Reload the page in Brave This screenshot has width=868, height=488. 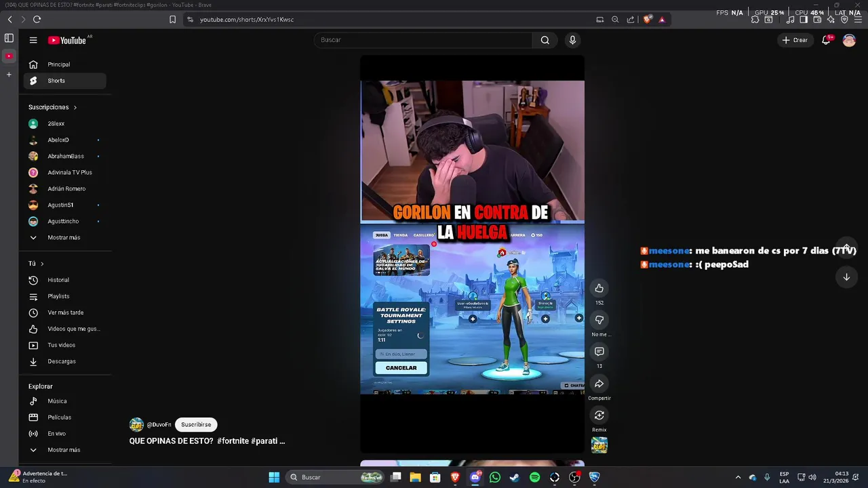[37, 20]
